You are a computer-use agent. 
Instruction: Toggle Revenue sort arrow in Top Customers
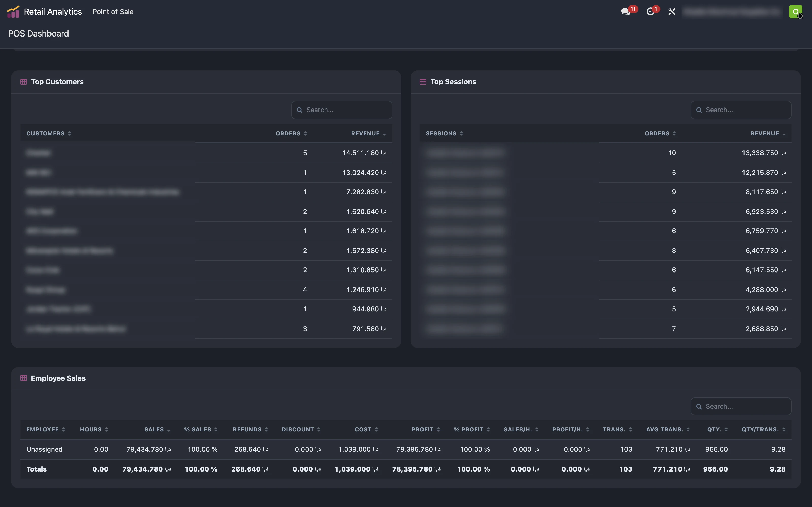tap(384, 134)
